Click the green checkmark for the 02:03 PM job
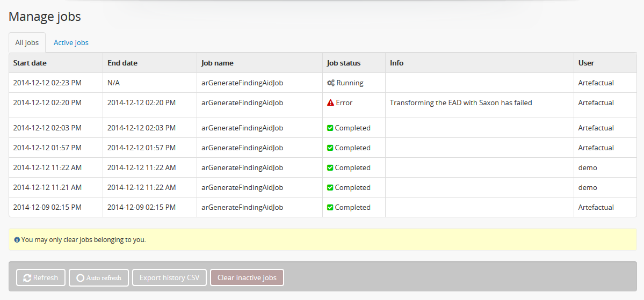Screen dimensions: 644x300 [x=330, y=128]
